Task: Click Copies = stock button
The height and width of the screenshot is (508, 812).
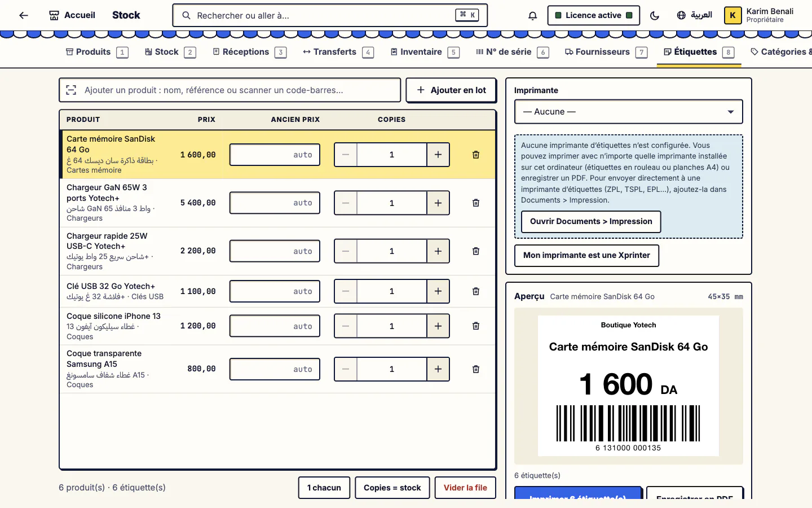Action: (392, 488)
